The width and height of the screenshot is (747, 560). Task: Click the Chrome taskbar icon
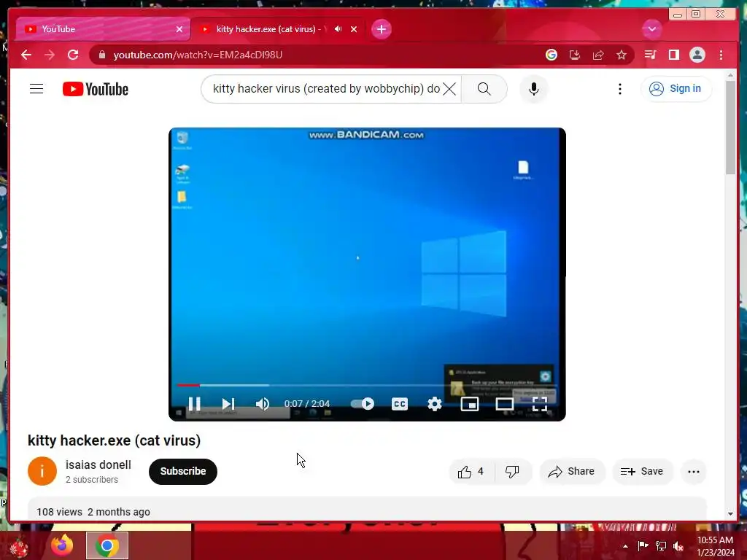coord(107,545)
